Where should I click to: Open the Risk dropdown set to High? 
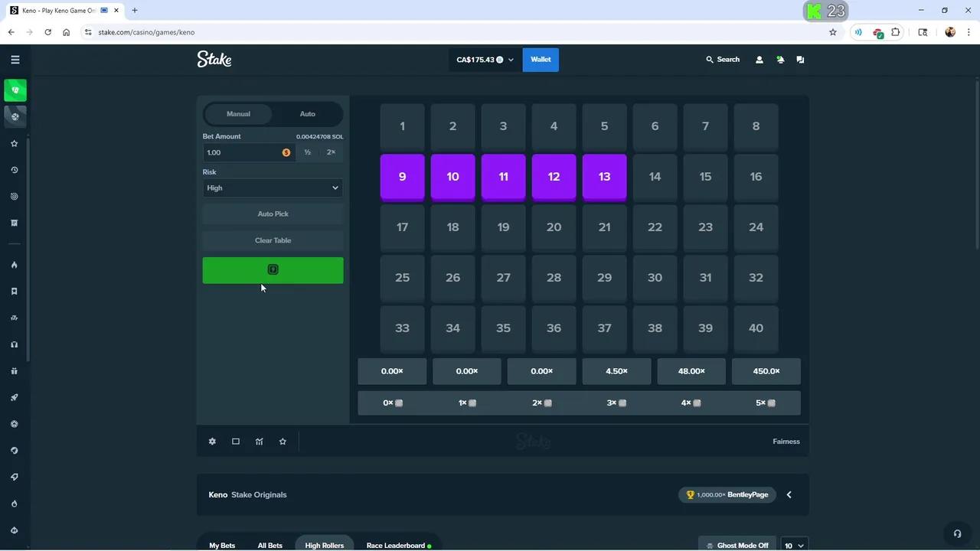click(273, 188)
